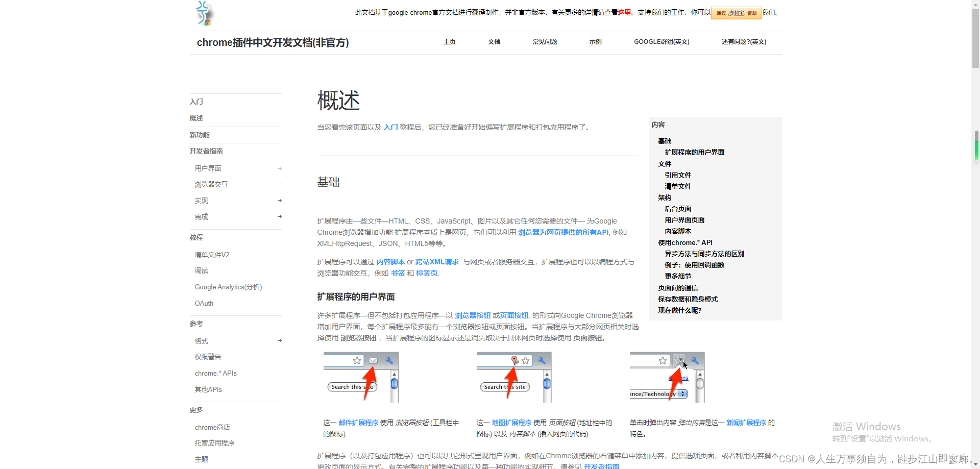
Task: Expand the 用户界面 sidebar arrow
Action: pyautogui.click(x=279, y=168)
